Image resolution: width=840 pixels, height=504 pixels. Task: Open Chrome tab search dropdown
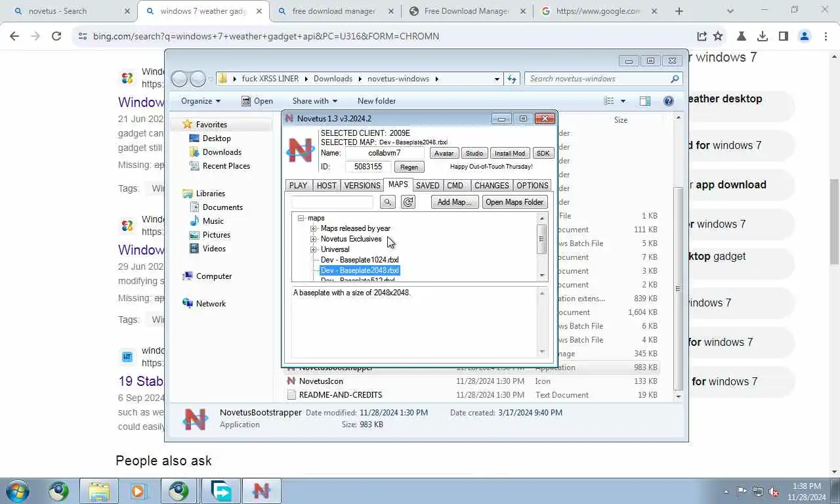[x=730, y=11]
